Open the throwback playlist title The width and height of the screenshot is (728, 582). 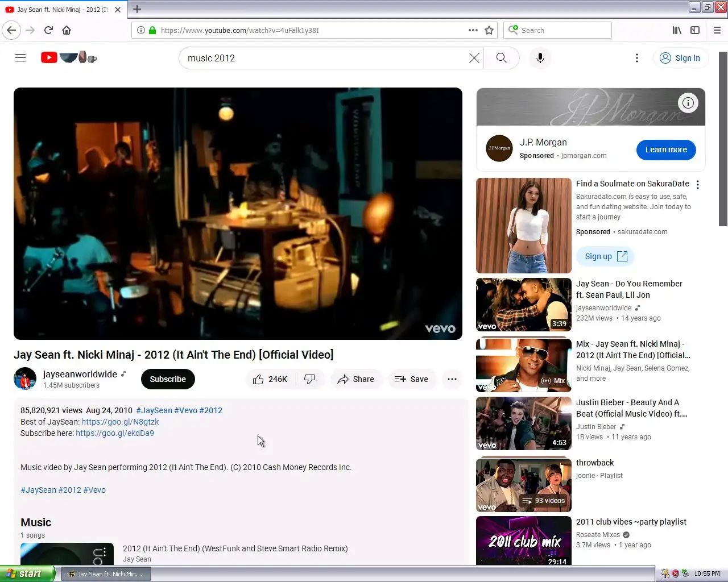595,463
